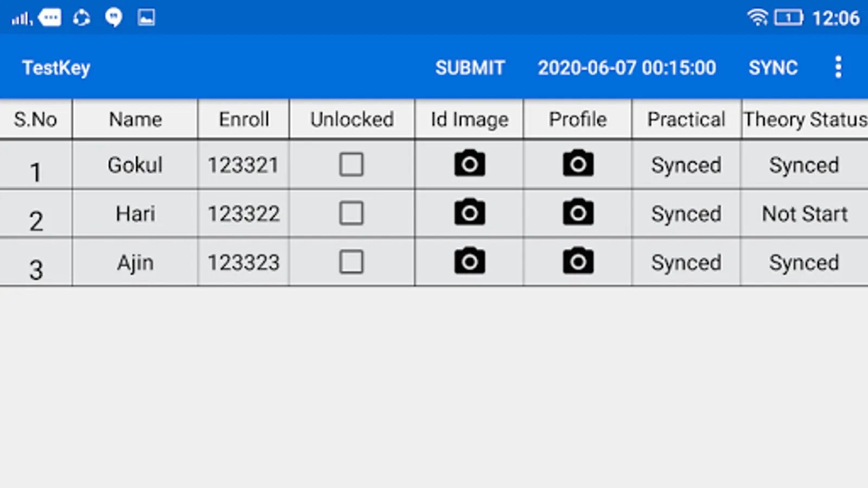
Task: Enable Unlocked checkbox for Ajin
Action: [x=352, y=262]
